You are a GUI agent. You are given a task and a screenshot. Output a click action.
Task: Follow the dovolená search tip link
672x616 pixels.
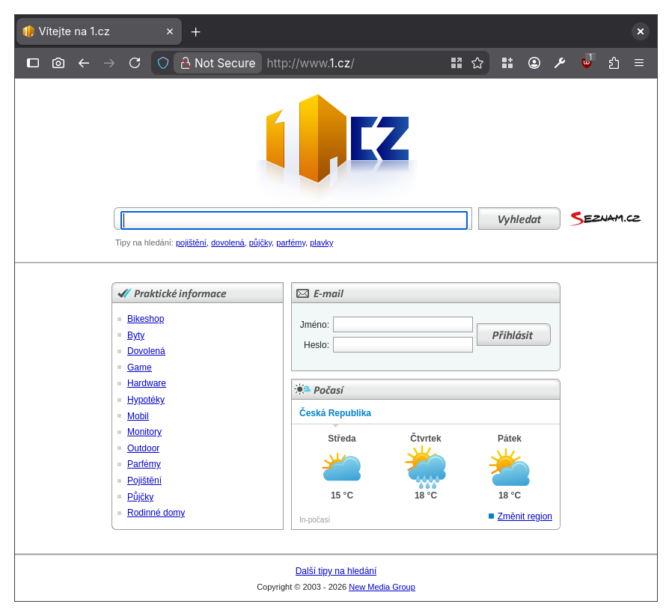point(227,243)
